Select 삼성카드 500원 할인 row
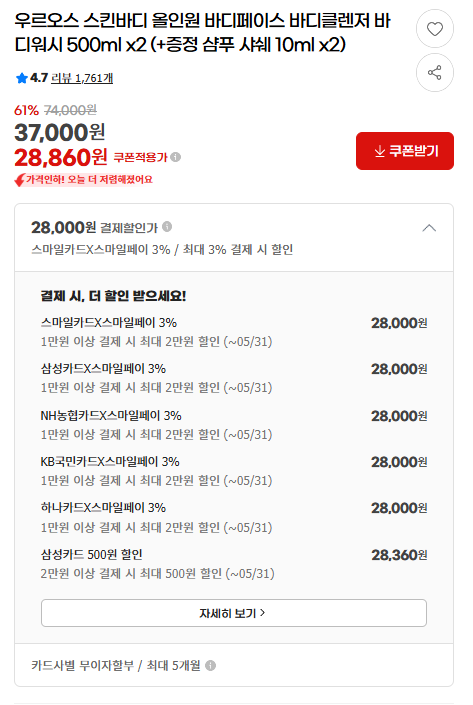The image size is (473, 705). pyautogui.click(x=234, y=564)
